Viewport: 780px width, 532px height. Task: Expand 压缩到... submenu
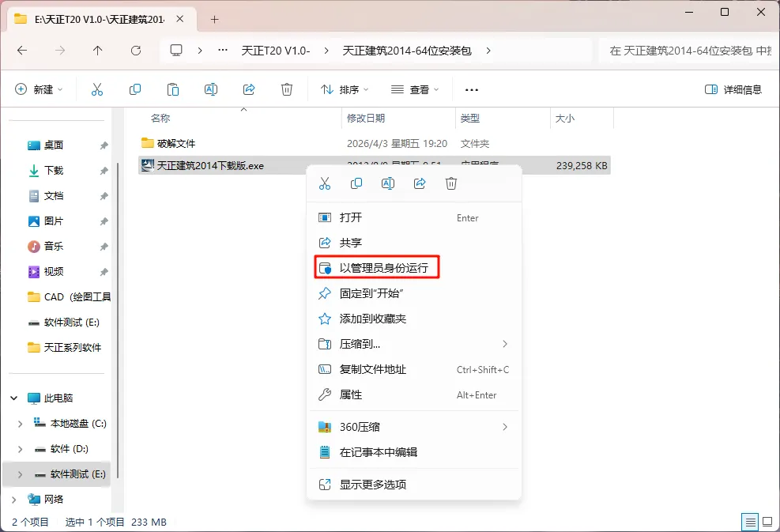[x=414, y=344]
